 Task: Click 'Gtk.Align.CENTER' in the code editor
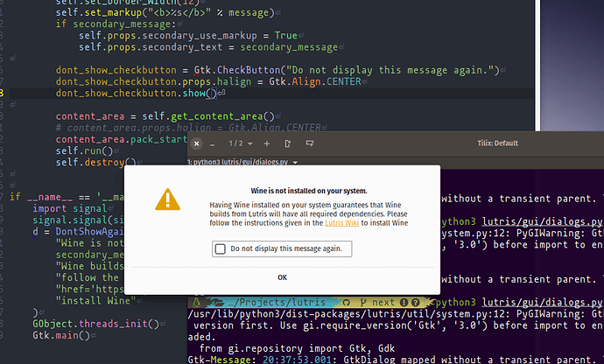click(x=315, y=81)
